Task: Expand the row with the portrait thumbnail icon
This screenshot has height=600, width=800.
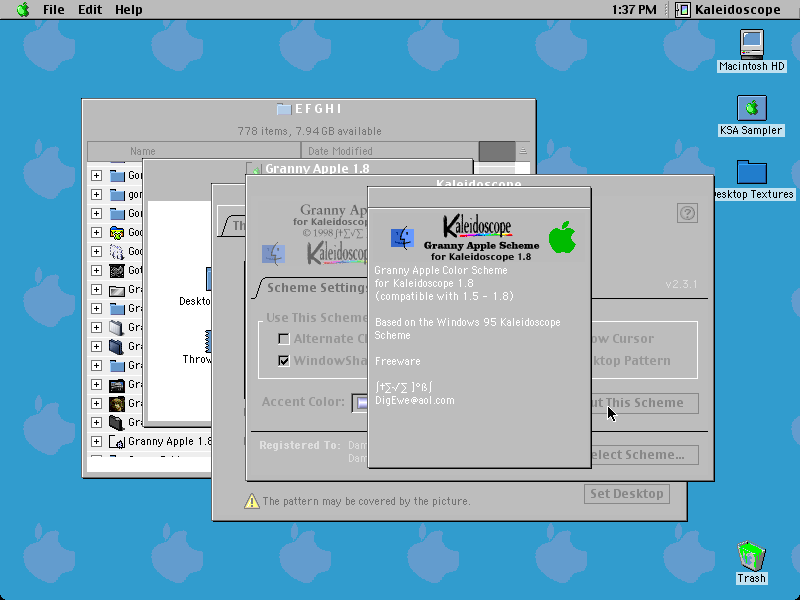Action: [x=96, y=404]
